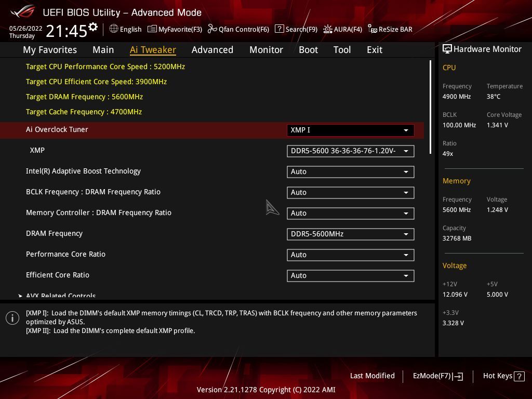The width and height of the screenshot is (532, 399).
Task: Click the 21:45 clock display
Action: [66, 31]
